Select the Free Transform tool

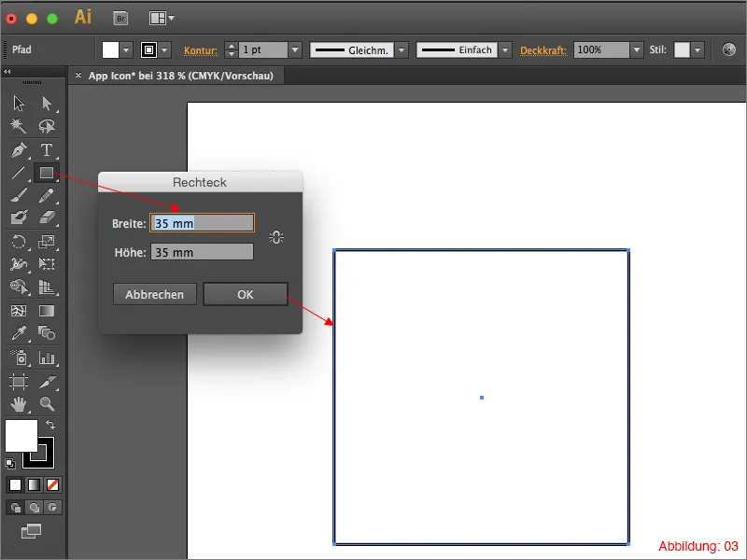tap(47, 264)
